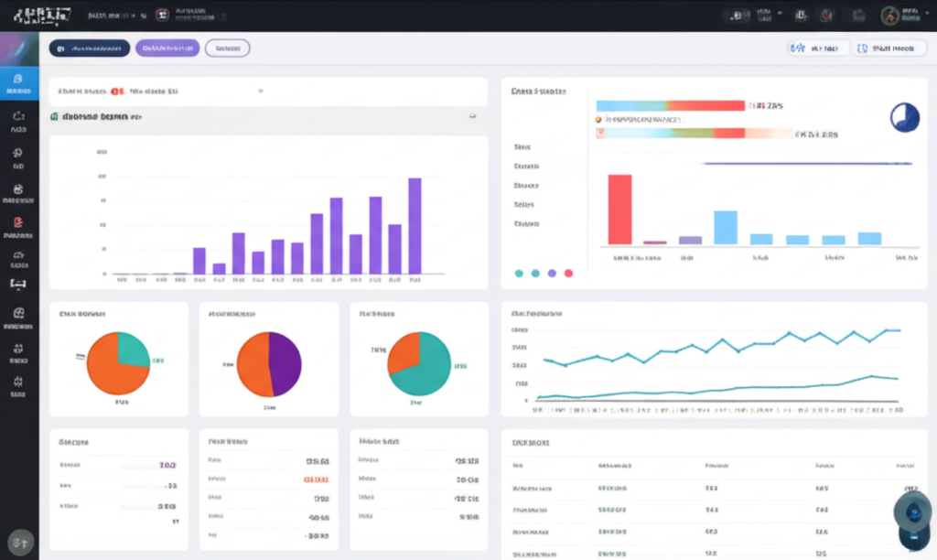
Task: Open the user profile avatar in top bar
Action: pos(889,15)
